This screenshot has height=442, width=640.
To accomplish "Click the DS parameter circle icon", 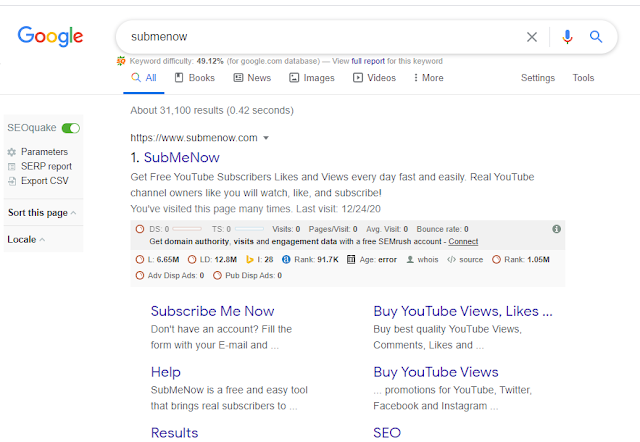I will [140, 229].
